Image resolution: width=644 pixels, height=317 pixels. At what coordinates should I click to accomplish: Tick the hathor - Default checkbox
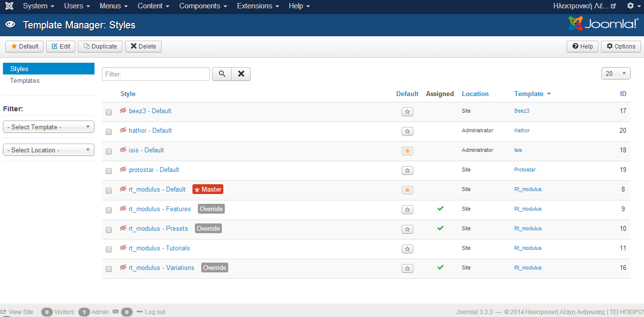[x=109, y=132]
